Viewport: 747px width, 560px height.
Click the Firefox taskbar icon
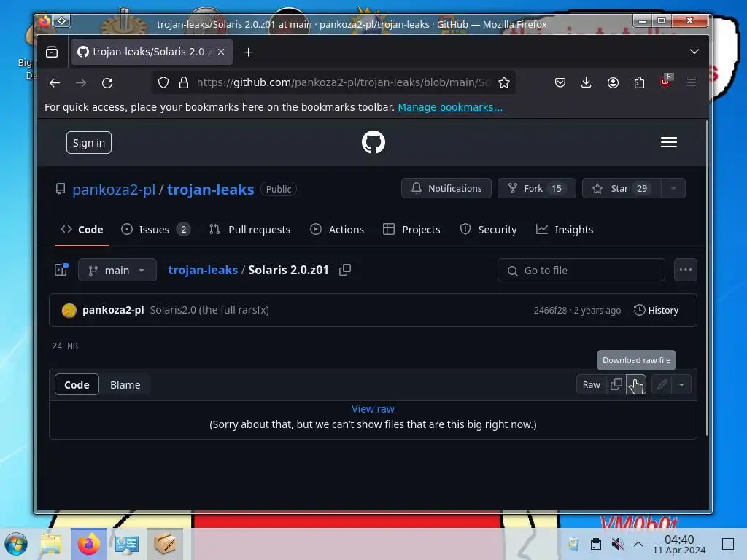88,544
